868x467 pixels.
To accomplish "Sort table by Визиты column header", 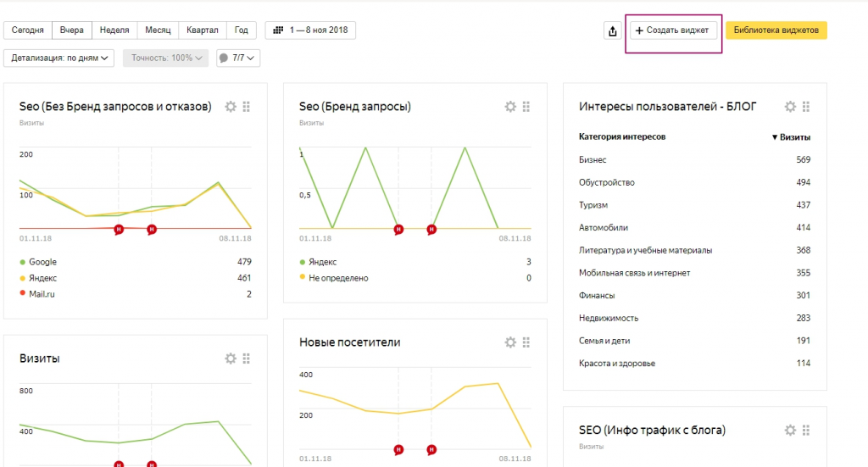I will [x=791, y=137].
